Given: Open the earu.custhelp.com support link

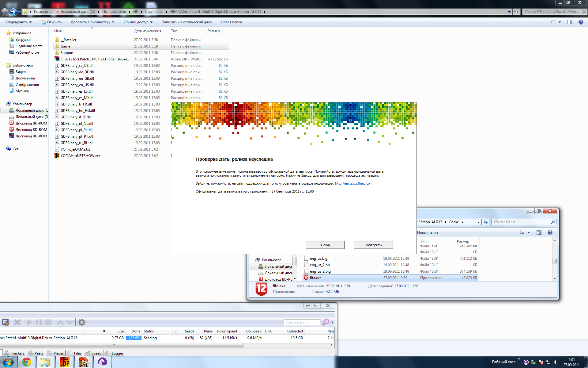Looking at the screenshot, I should (x=353, y=183).
